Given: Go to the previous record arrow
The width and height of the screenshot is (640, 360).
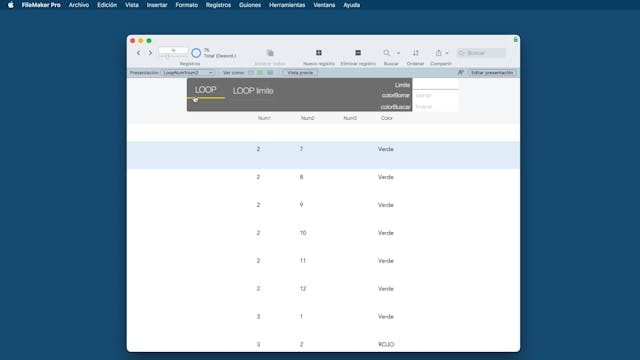Looking at the screenshot, I should pyautogui.click(x=139, y=53).
